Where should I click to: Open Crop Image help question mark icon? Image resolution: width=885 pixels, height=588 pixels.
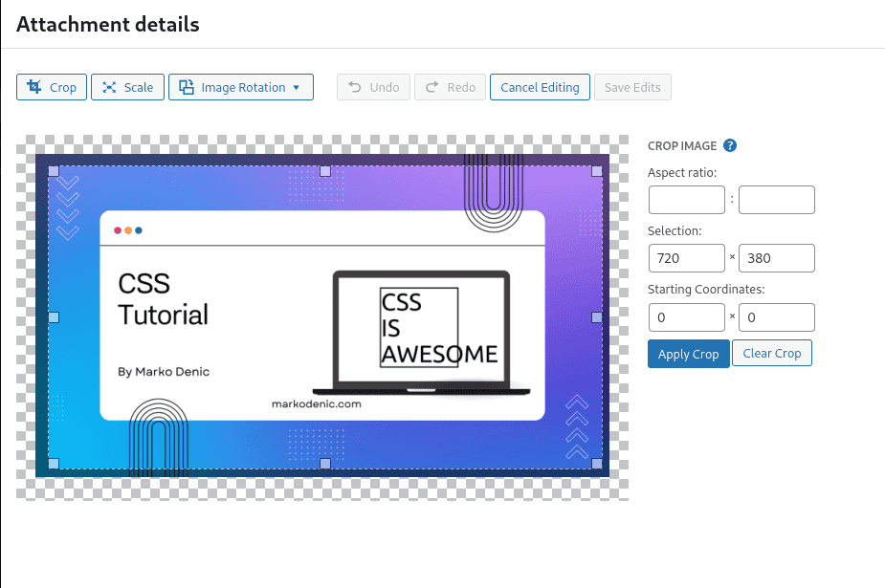pyautogui.click(x=730, y=145)
